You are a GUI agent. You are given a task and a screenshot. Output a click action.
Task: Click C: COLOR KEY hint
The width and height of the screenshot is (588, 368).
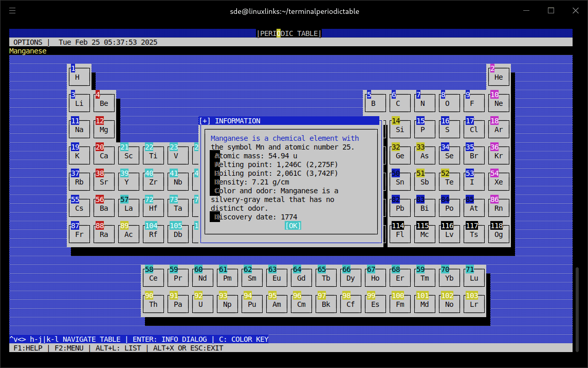pos(244,339)
